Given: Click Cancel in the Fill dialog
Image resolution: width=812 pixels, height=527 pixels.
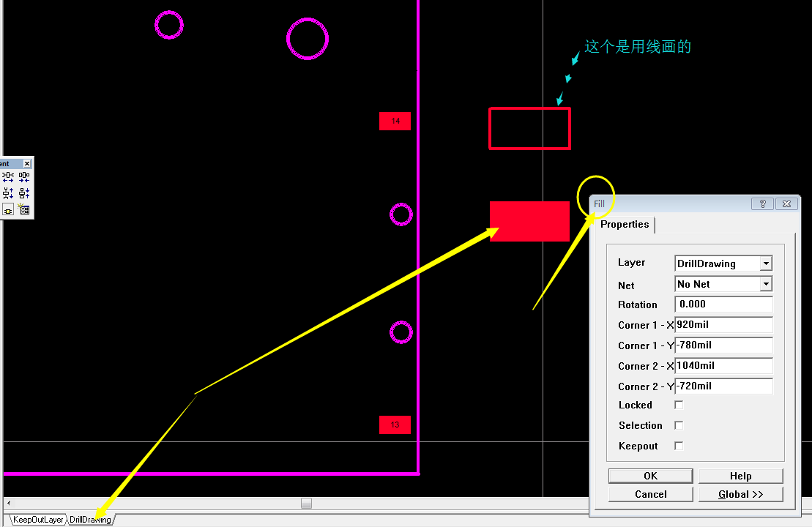Looking at the screenshot, I should [650, 494].
